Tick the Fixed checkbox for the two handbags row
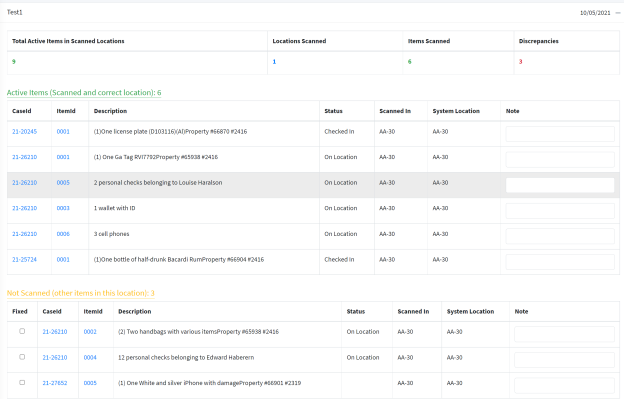This screenshot has width=624, height=399. point(22,331)
